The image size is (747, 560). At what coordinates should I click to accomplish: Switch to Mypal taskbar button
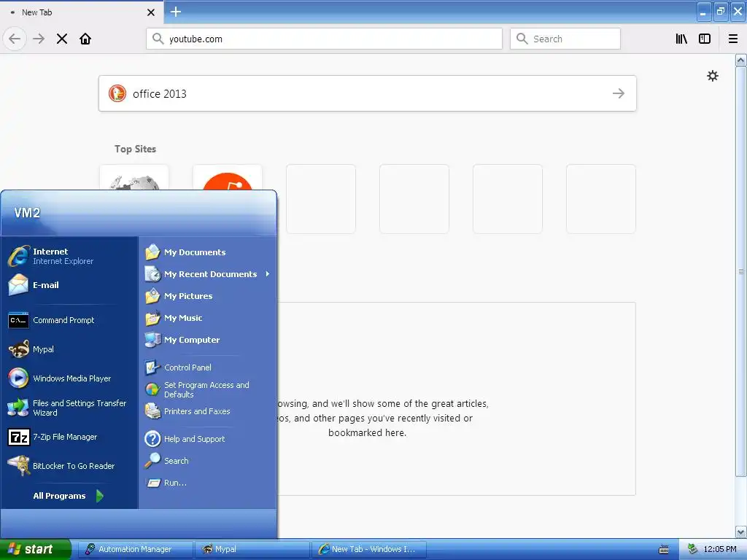coord(252,549)
